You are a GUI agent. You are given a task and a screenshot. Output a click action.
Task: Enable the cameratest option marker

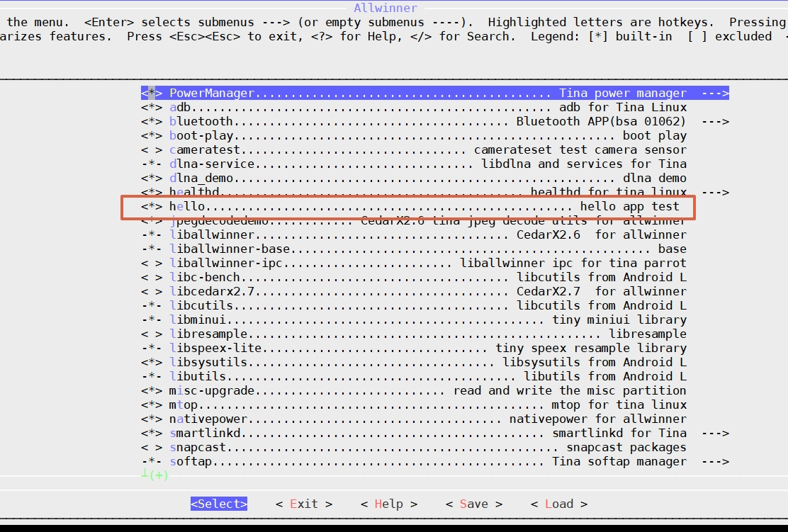point(151,149)
